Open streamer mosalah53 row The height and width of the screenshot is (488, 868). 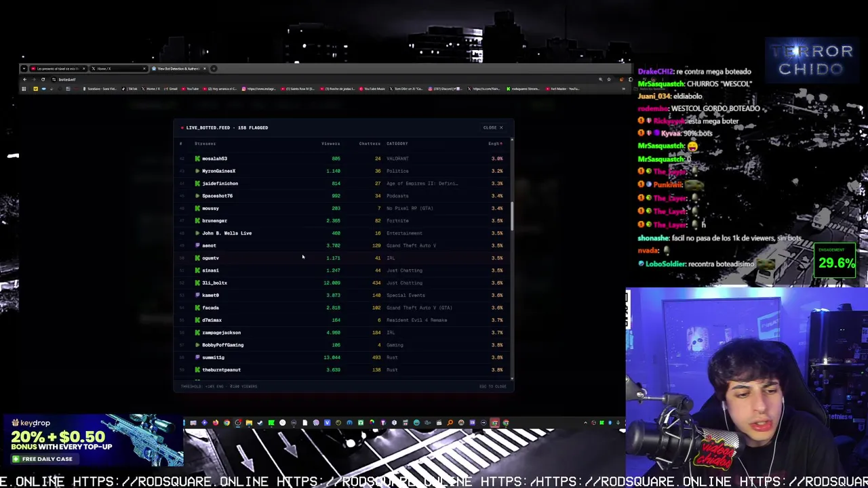[x=342, y=159]
